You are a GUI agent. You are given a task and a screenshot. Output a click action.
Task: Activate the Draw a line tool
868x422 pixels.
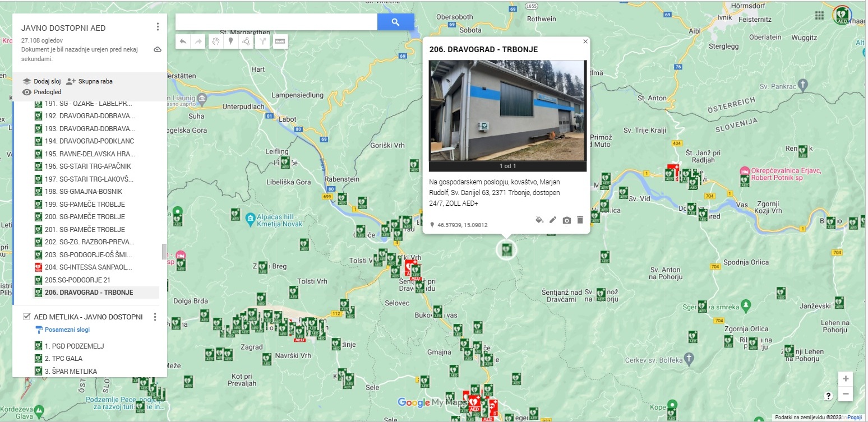click(x=246, y=41)
